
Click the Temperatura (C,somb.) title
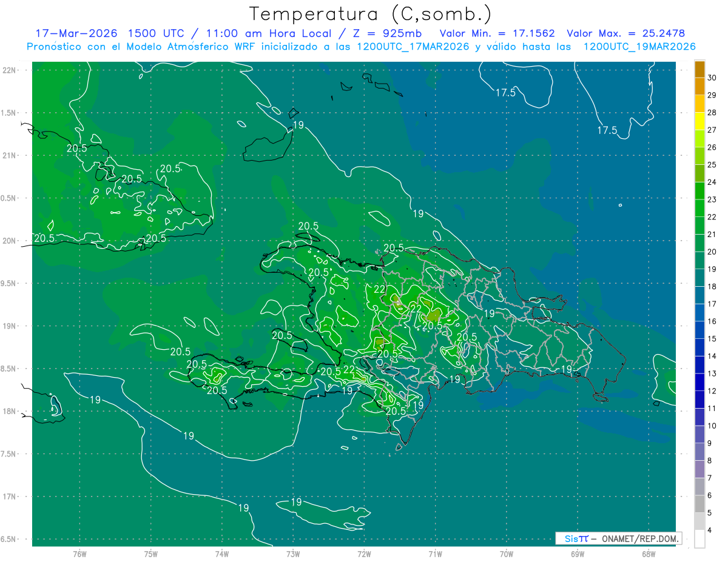click(370, 14)
